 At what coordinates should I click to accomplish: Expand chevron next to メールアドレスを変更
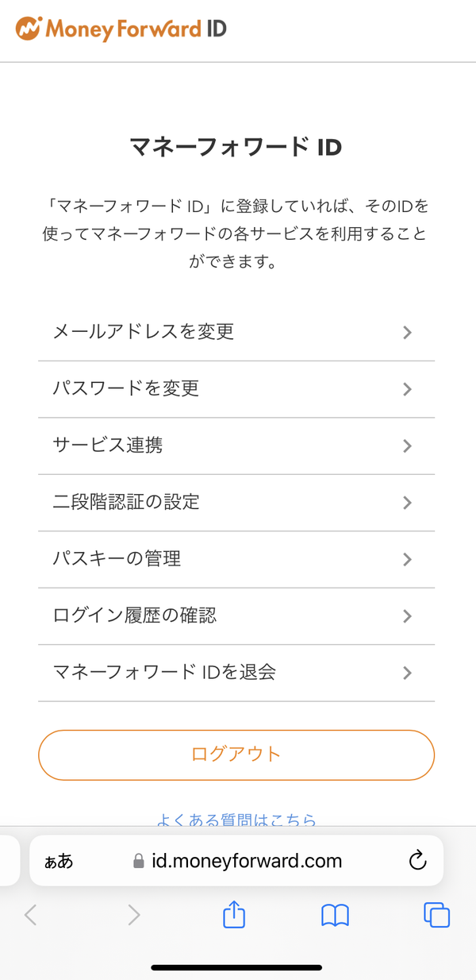click(407, 333)
